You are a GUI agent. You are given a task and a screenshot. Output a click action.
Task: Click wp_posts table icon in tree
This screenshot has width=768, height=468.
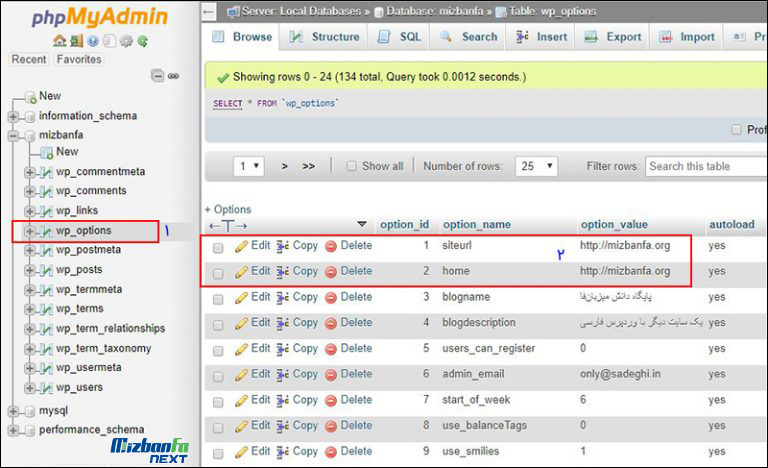coord(46,270)
